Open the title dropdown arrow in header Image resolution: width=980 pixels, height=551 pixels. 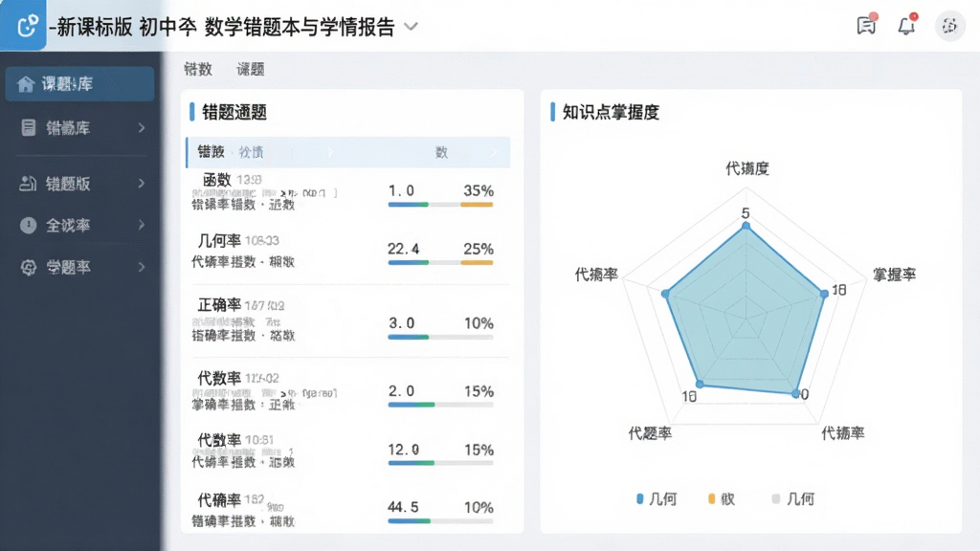click(x=411, y=26)
